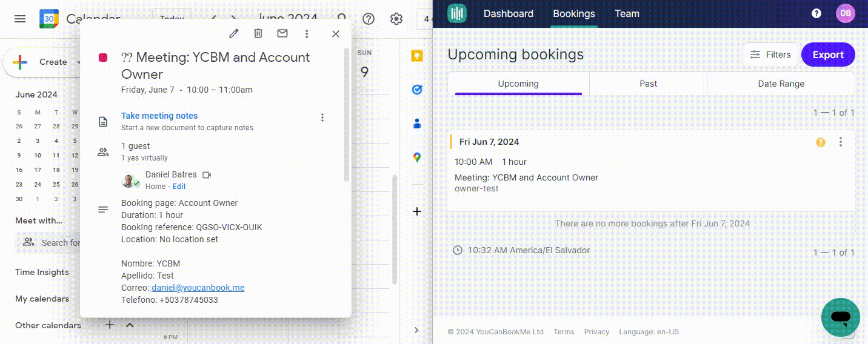
Task: Open the Filters button
Action: (x=770, y=55)
